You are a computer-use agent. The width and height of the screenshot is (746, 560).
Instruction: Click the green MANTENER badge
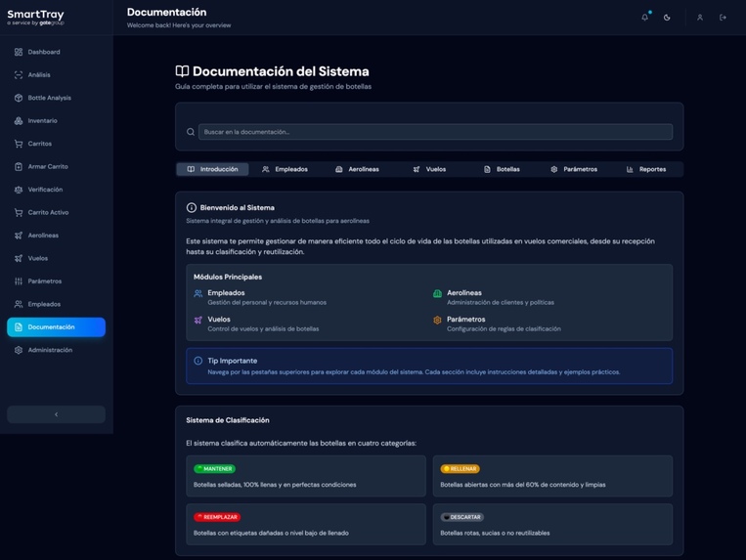pos(214,469)
